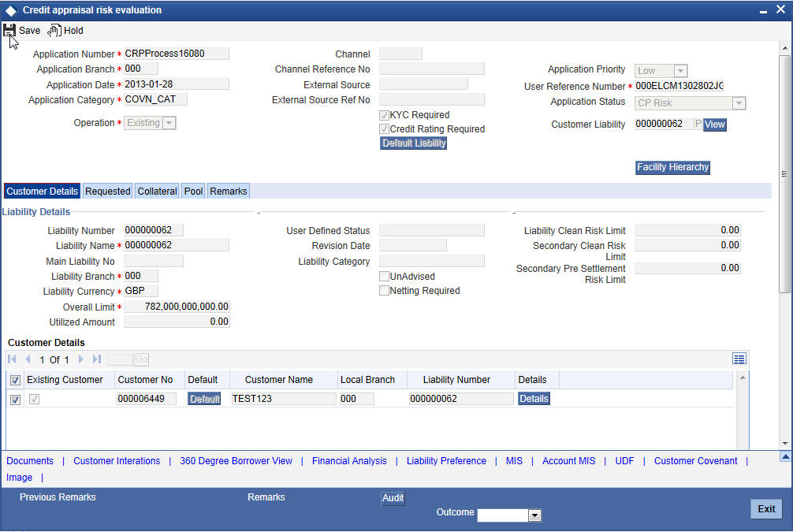Switch to the Customer Details tab
The image size is (793, 532).
coord(42,192)
